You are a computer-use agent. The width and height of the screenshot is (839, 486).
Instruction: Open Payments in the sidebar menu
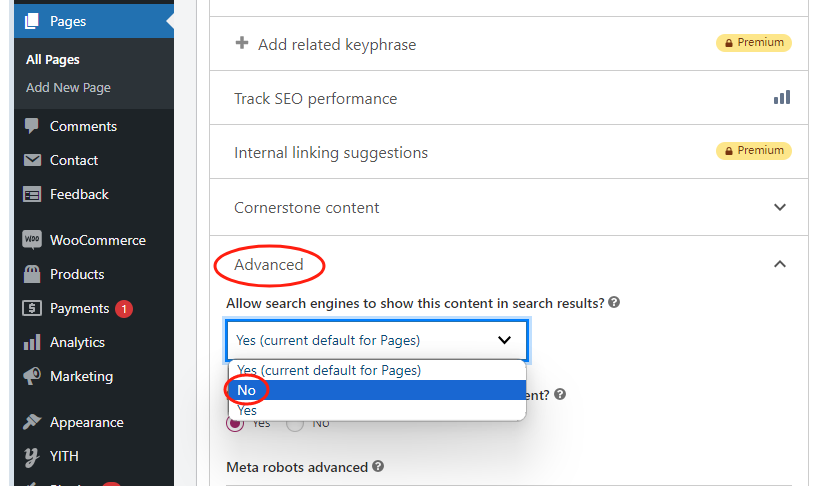pyautogui.click(x=79, y=308)
